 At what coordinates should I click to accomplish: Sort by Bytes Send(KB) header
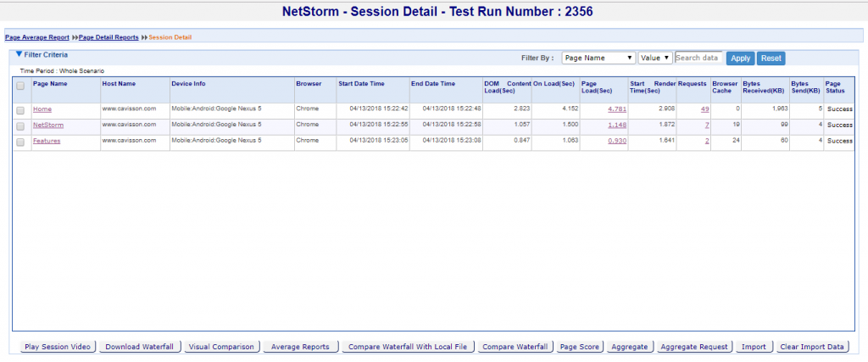click(806, 87)
